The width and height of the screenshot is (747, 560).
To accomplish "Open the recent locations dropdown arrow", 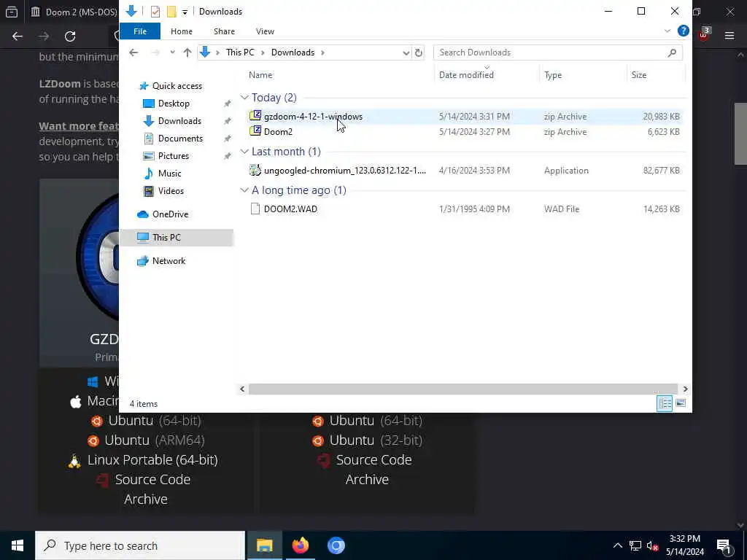I will (172, 52).
